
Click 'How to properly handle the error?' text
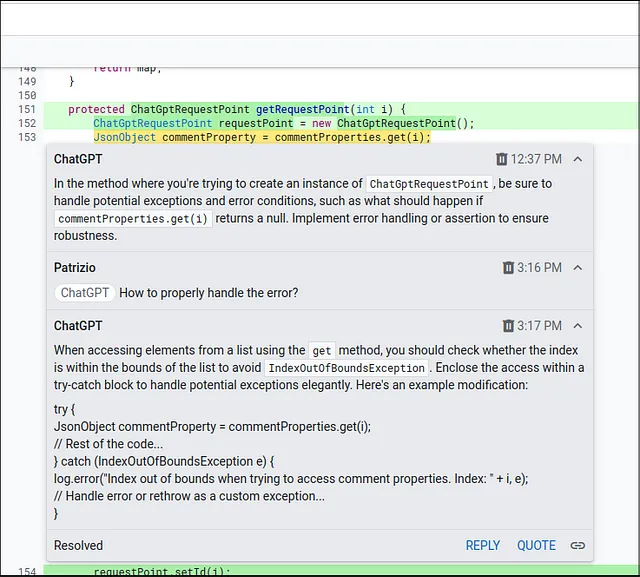[x=209, y=293]
